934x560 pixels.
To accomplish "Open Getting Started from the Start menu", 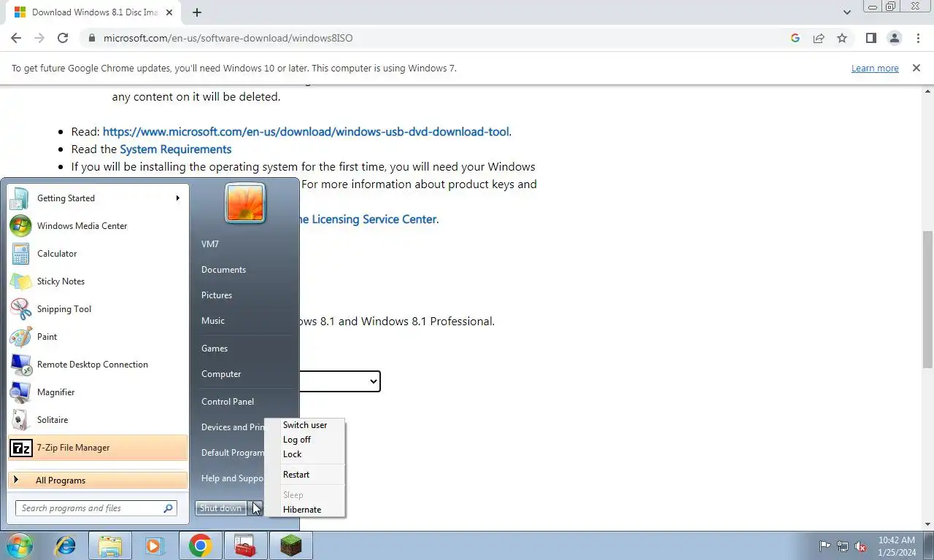I will [x=97, y=198].
